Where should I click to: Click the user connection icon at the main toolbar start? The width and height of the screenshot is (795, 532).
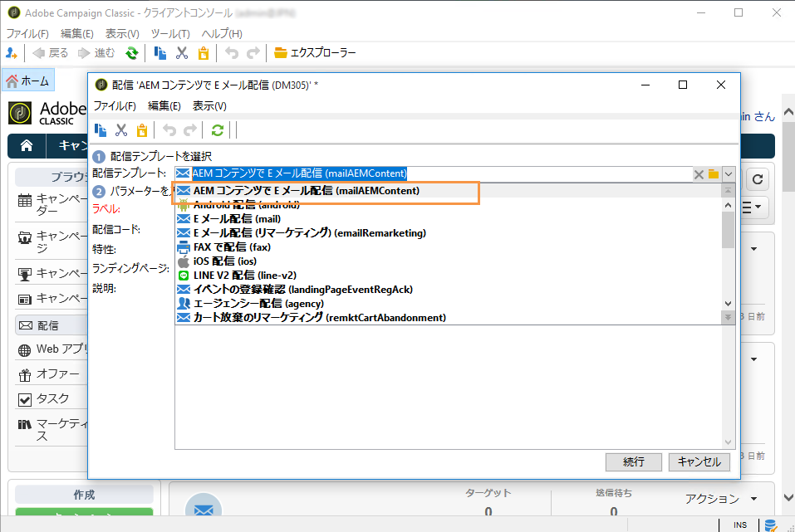11,52
